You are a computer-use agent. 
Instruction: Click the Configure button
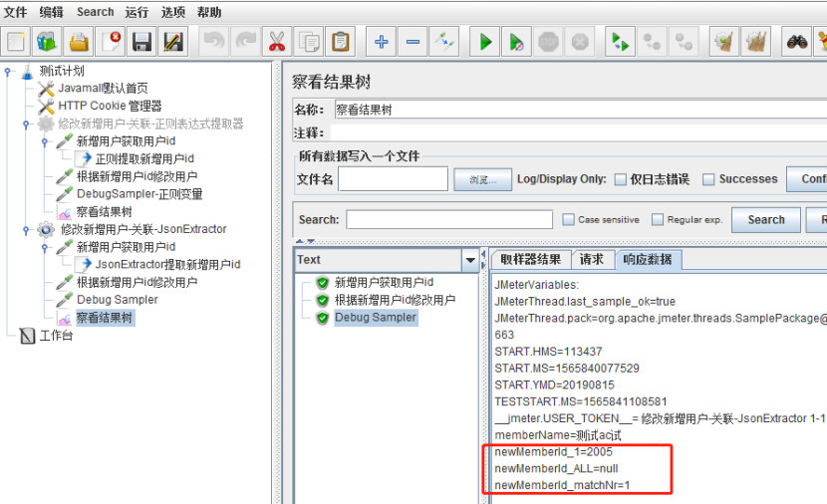click(807, 179)
